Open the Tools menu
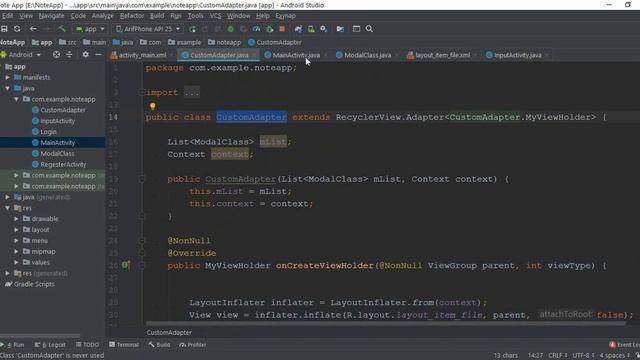 point(195,16)
